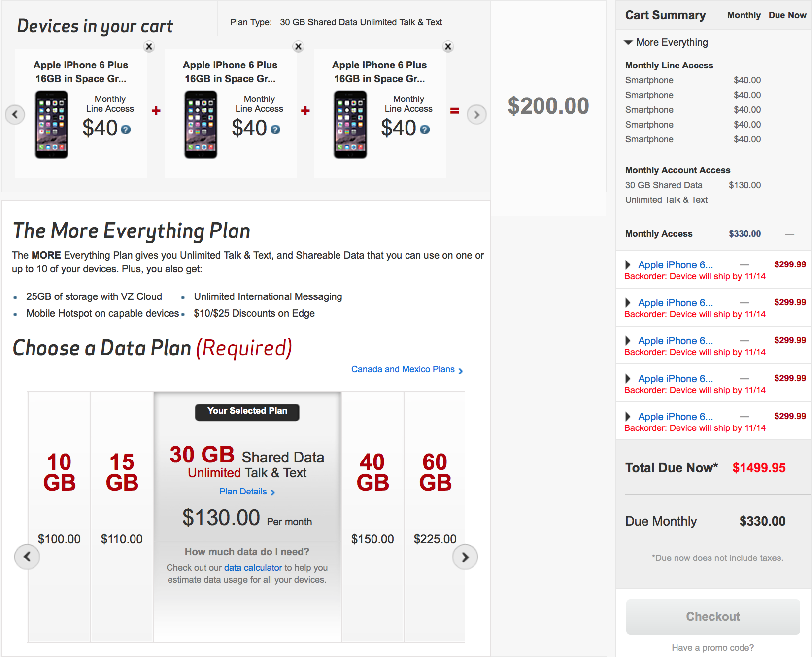Expand the first Apple iPhone 6 cart item
The image size is (812, 657).
[x=628, y=265]
